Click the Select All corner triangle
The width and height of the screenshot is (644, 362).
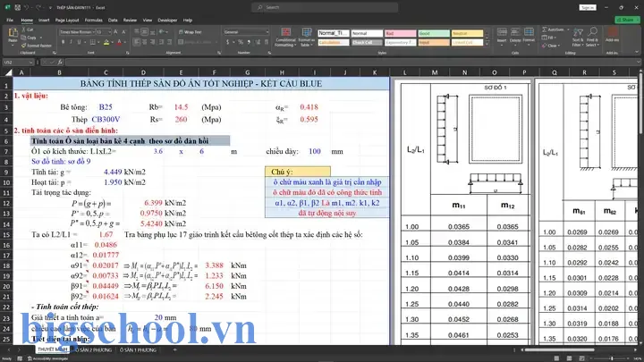(x=8, y=72)
